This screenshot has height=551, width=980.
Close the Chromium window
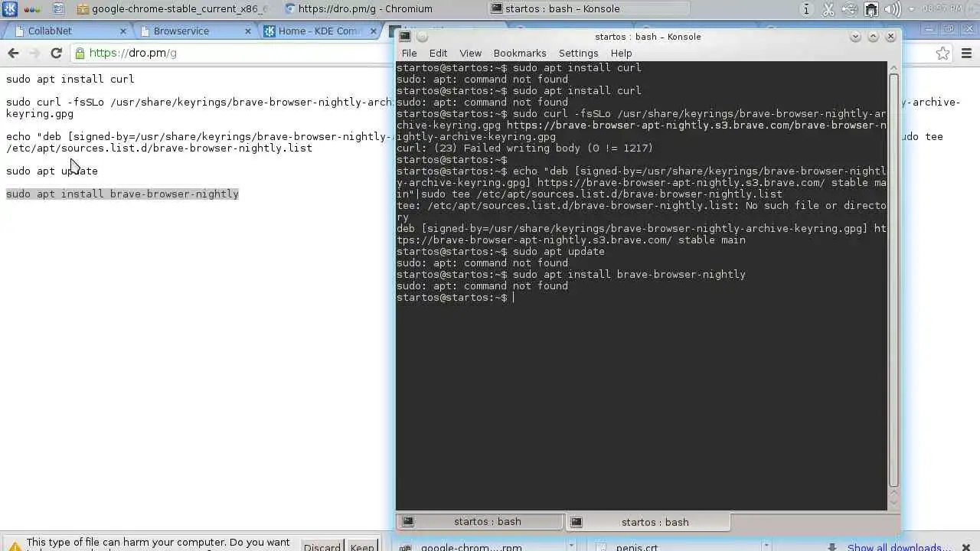tap(968, 29)
